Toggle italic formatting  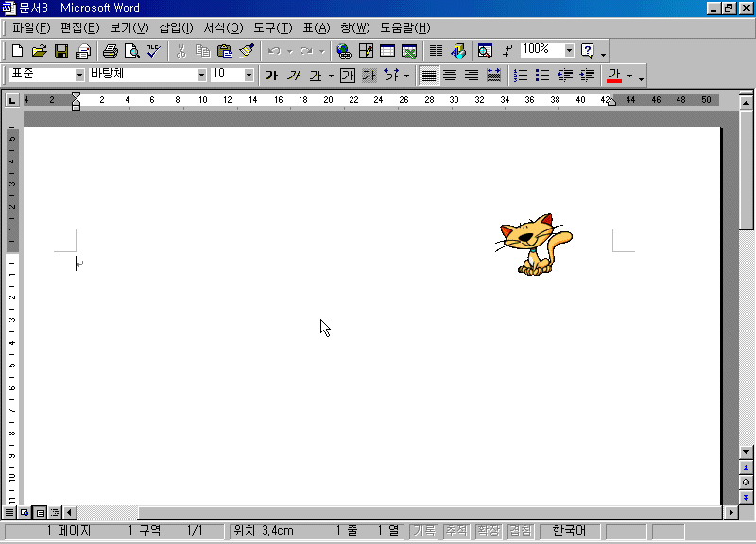(294, 76)
